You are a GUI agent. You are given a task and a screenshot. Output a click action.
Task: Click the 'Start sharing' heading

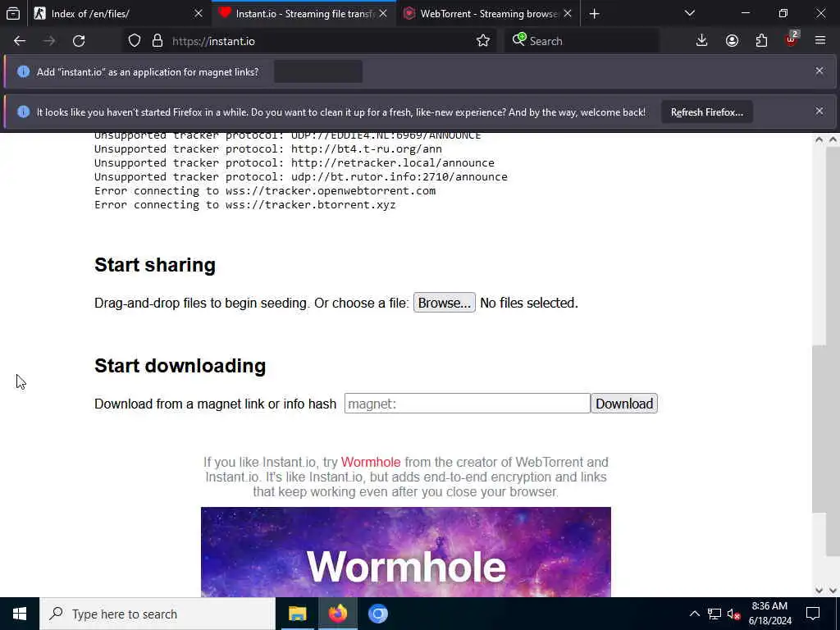tap(155, 265)
